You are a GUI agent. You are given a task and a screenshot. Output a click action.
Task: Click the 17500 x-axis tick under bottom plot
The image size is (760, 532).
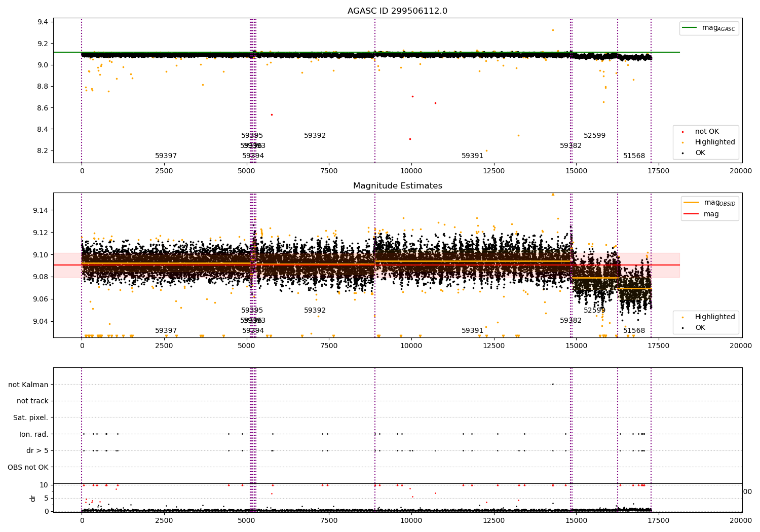click(x=659, y=520)
